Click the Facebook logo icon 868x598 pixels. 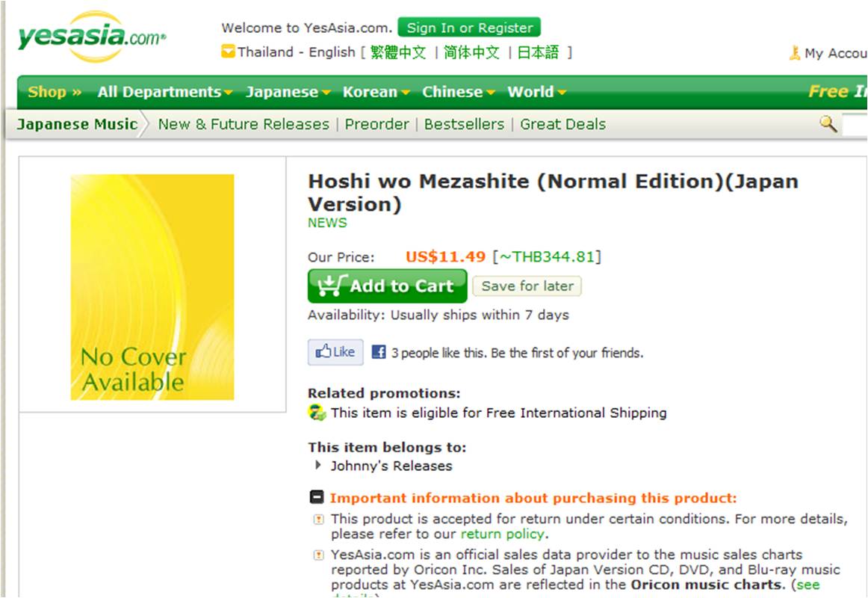[379, 352]
